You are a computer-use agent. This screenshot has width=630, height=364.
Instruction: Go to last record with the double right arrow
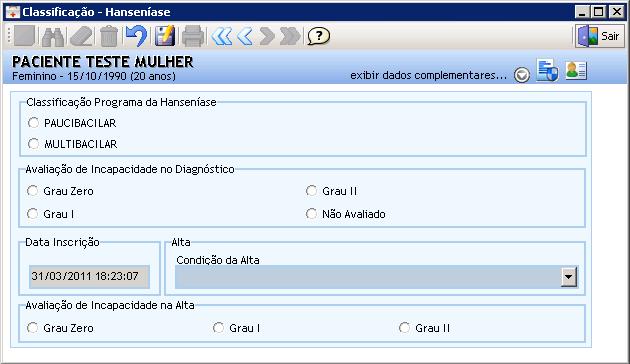(x=290, y=37)
